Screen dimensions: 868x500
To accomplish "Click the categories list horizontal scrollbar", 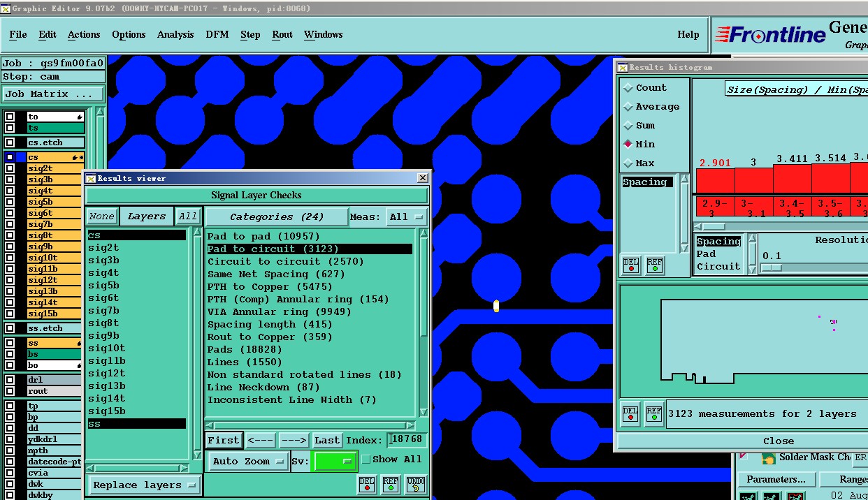I will click(312, 425).
